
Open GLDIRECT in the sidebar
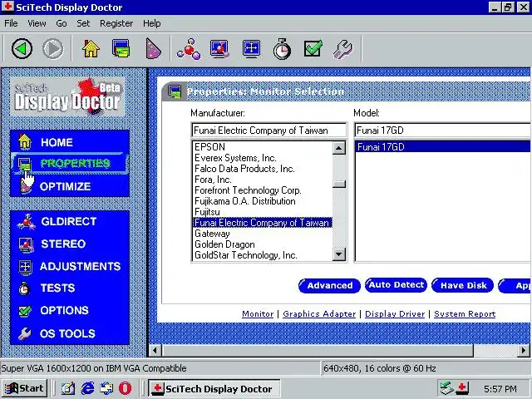70,222
